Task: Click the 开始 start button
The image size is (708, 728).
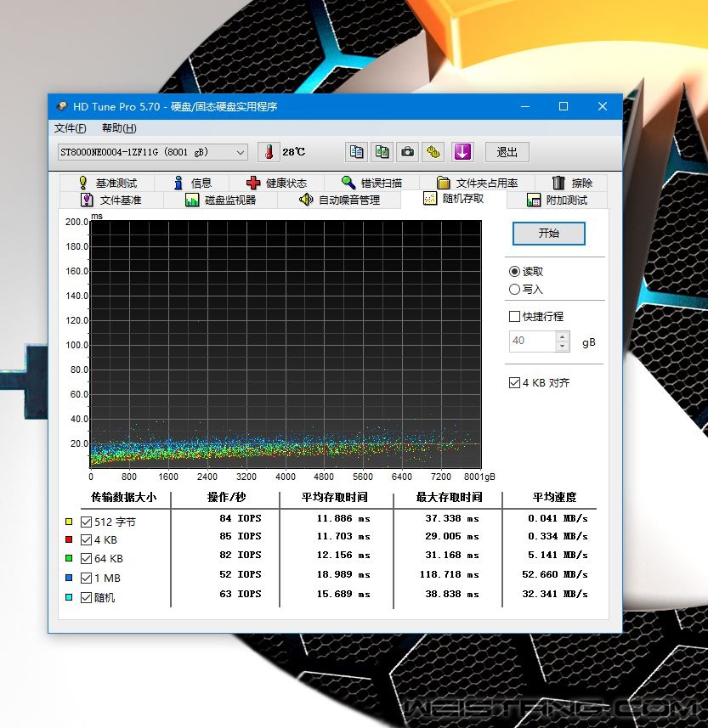Action: point(549,233)
